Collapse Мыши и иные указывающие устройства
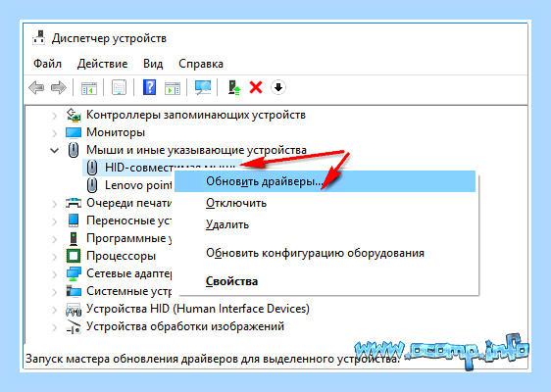551x392 pixels. click(55, 151)
